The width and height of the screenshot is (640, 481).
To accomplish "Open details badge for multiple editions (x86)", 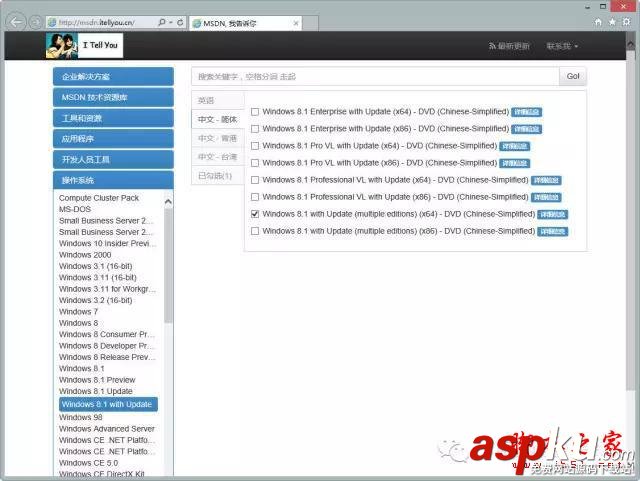I will pyautogui.click(x=553, y=232).
